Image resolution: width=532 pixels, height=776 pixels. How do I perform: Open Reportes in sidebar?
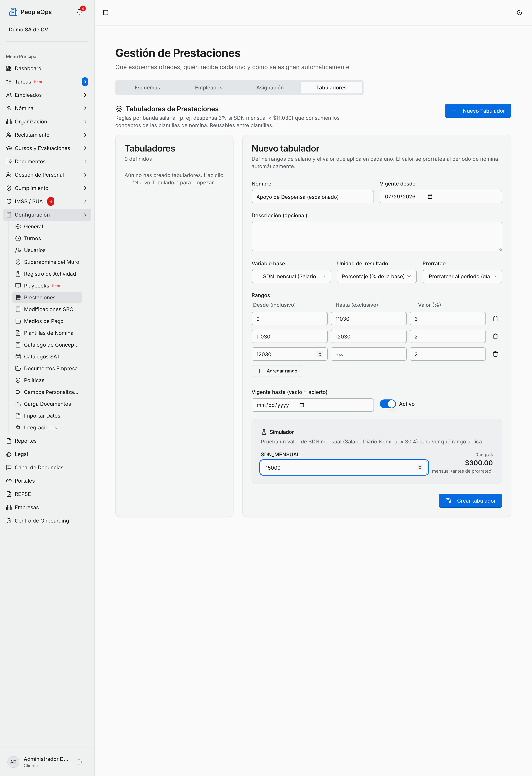47,441
